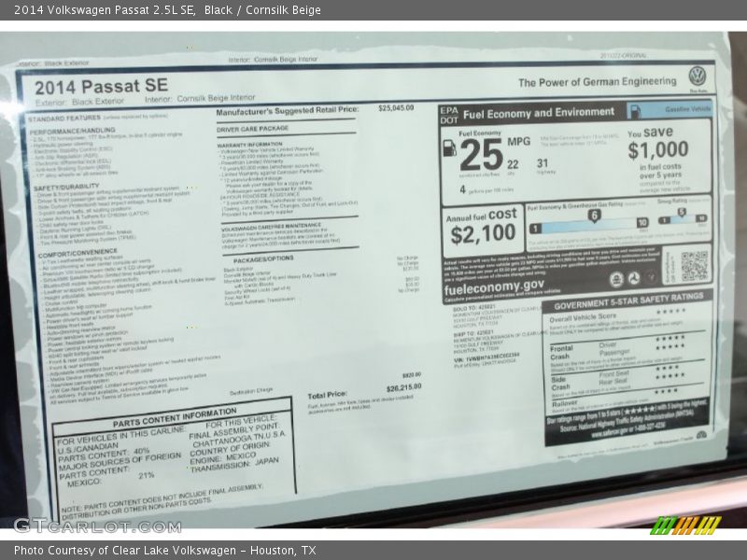
Task: Click the 'Gasoline Vehicle' label
Action: [687, 109]
